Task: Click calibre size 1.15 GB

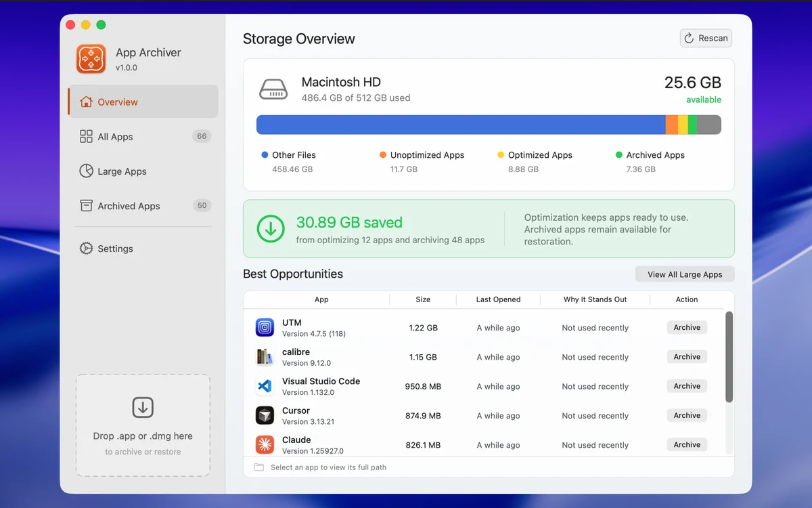Action: point(423,357)
